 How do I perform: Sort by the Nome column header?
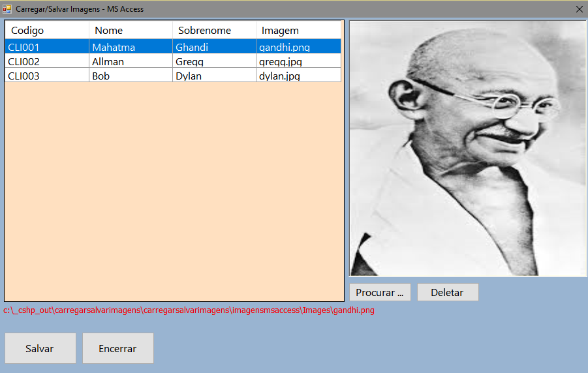[x=131, y=30]
